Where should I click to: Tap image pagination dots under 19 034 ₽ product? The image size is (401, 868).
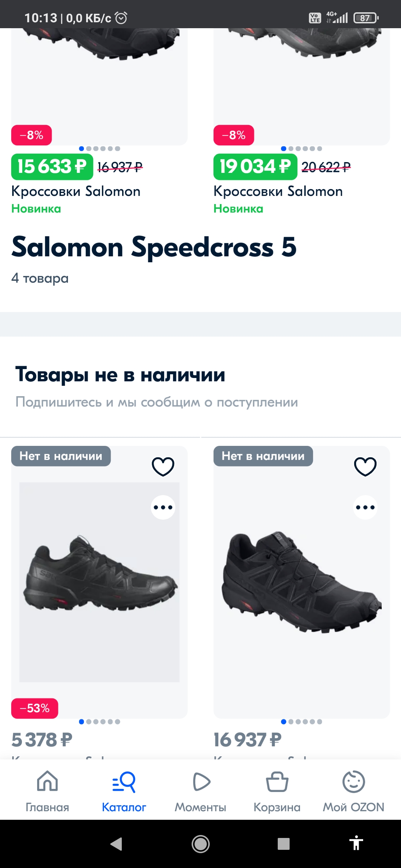coord(301,149)
